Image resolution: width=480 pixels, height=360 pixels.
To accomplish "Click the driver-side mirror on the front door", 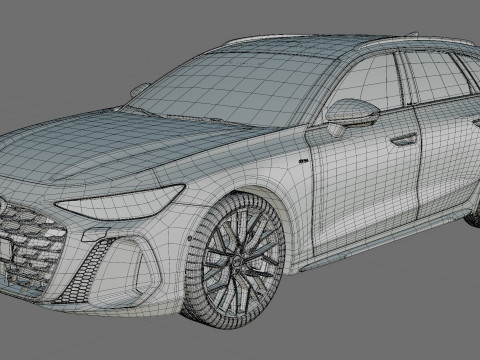I will point(352,116).
